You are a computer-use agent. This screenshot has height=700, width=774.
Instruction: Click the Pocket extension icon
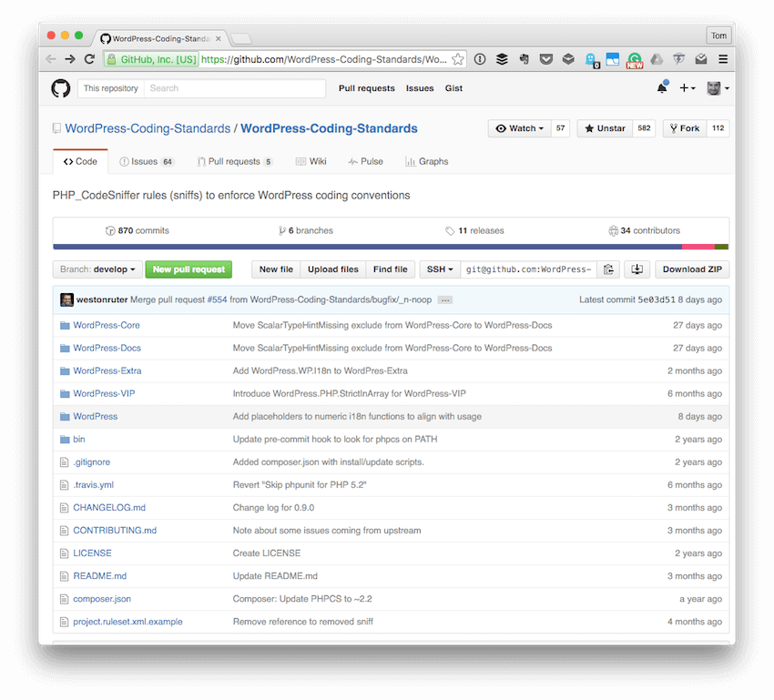(x=546, y=59)
